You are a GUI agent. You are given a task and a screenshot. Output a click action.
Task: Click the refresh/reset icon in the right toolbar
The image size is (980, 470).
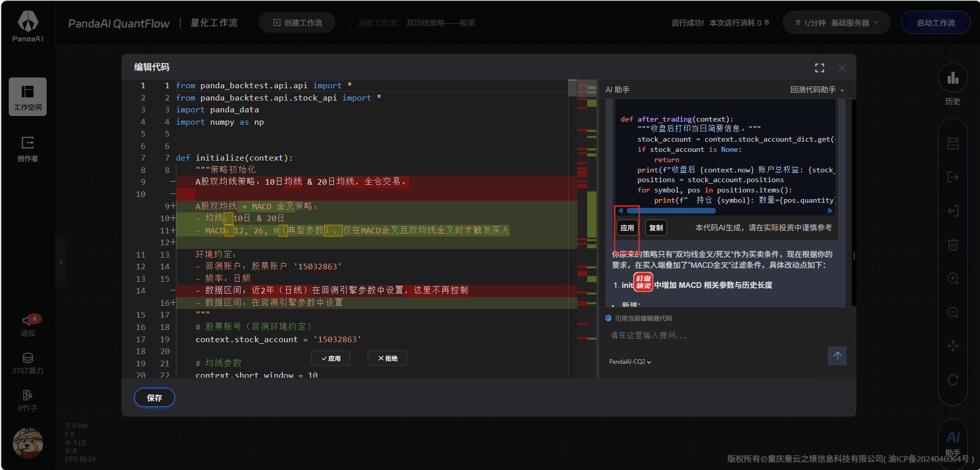coord(953,380)
